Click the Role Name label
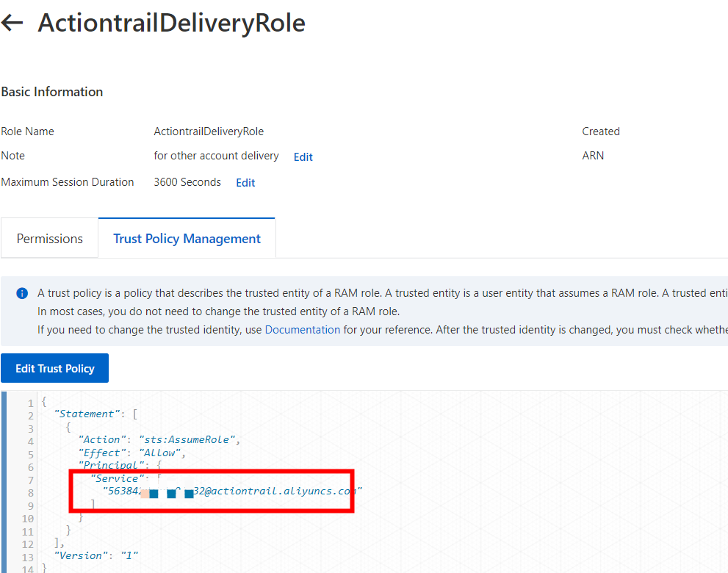 27,131
